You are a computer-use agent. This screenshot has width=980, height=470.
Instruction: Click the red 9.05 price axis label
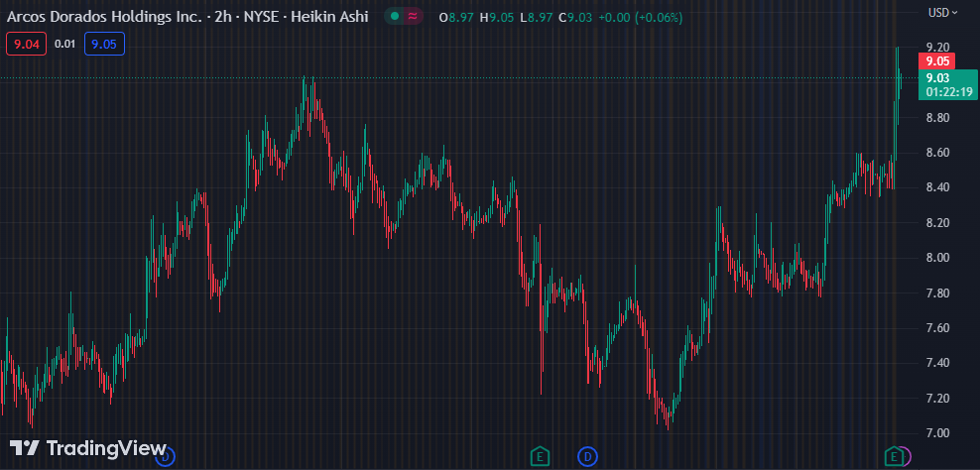pos(937,61)
